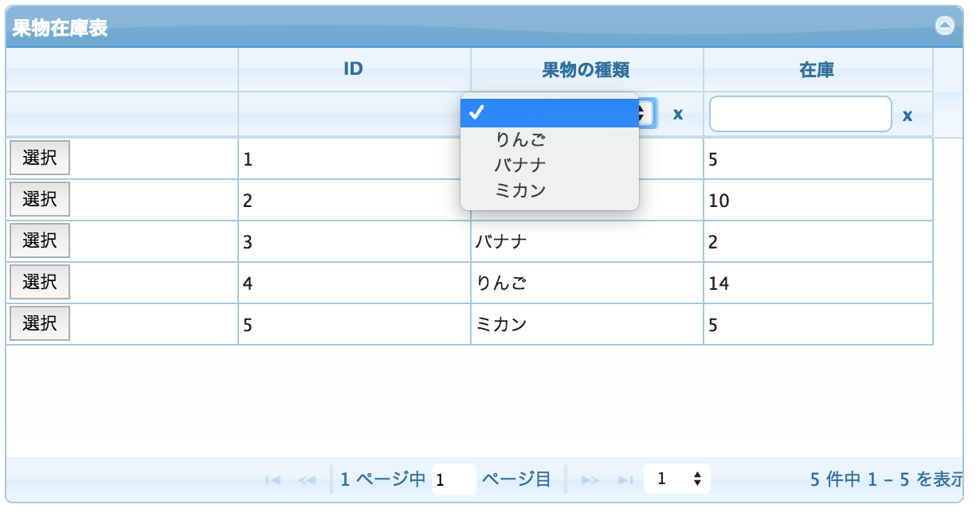The width and height of the screenshot is (980, 524).
Task: Sort by the 果物の種類 column header
Action: tap(586, 69)
